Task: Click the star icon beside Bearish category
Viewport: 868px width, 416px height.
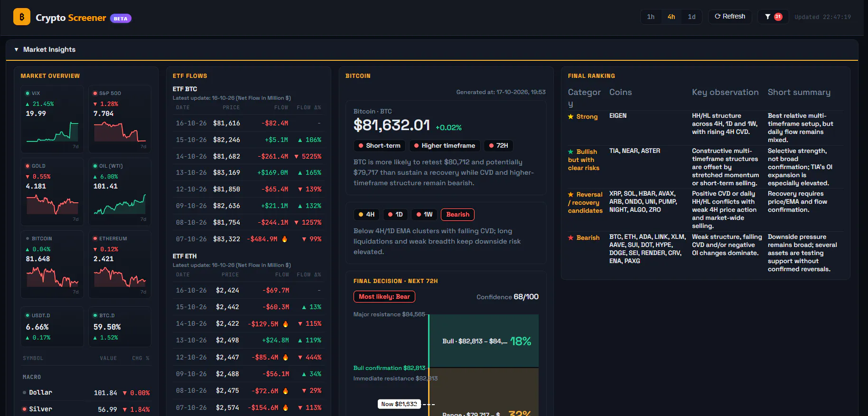Action: [571, 238]
